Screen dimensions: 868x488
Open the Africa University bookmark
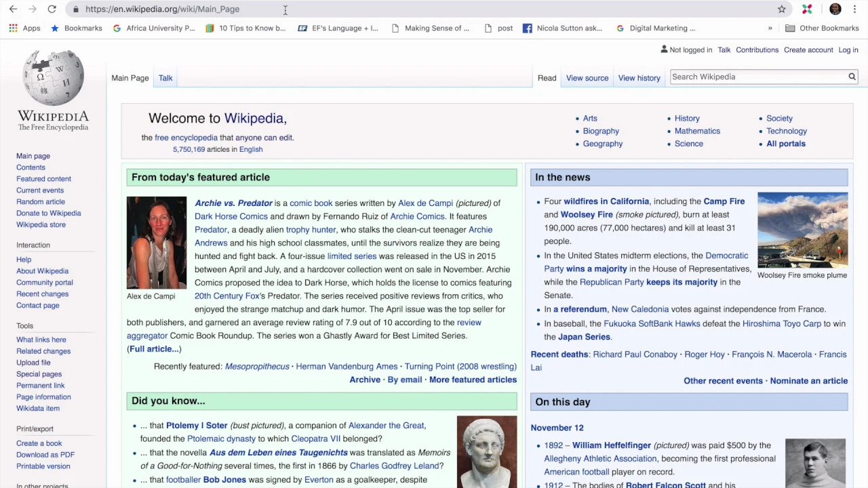point(154,28)
